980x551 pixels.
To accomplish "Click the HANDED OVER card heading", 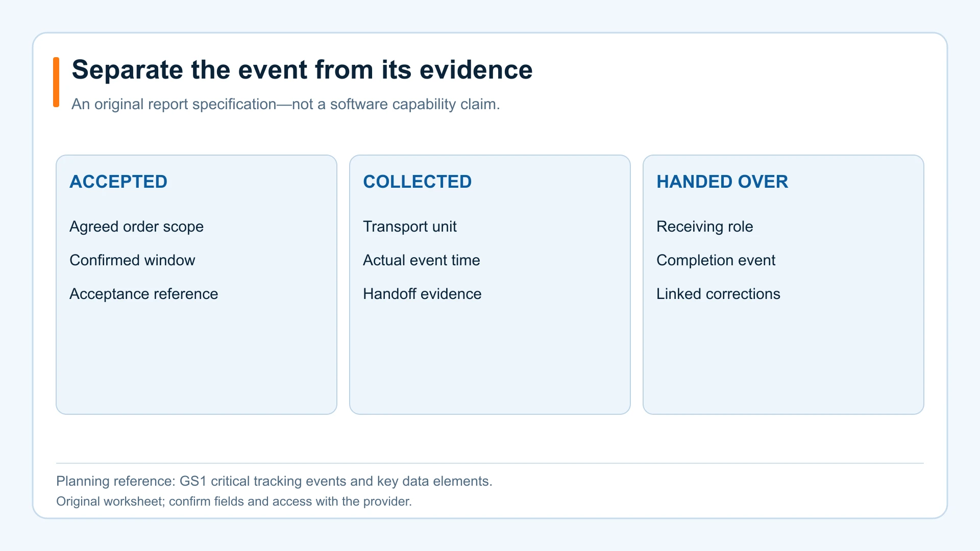I will click(x=722, y=182).
